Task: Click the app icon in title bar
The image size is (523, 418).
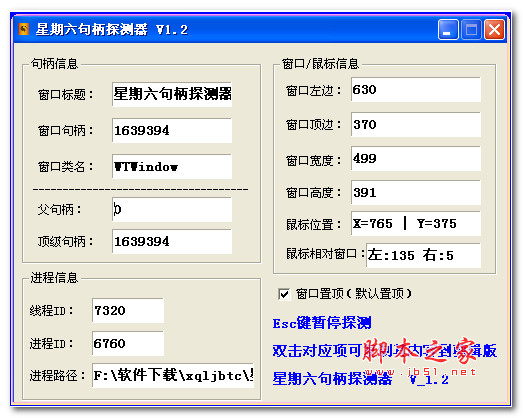Action: [24, 29]
